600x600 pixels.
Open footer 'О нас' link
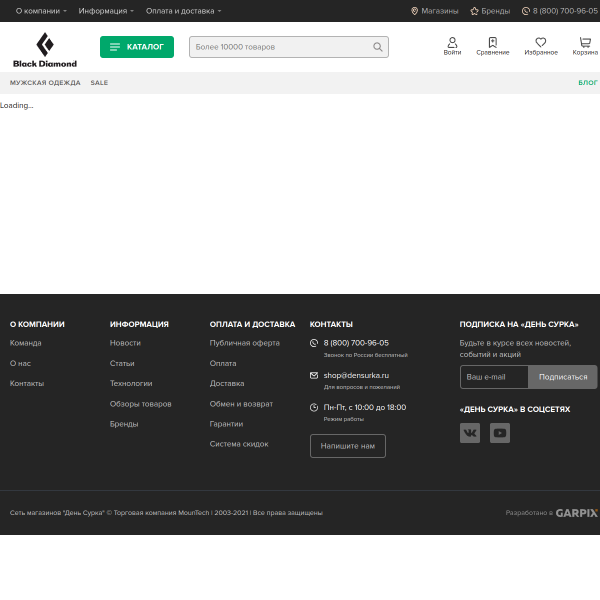pyautogui.click(x=20, y=363)
